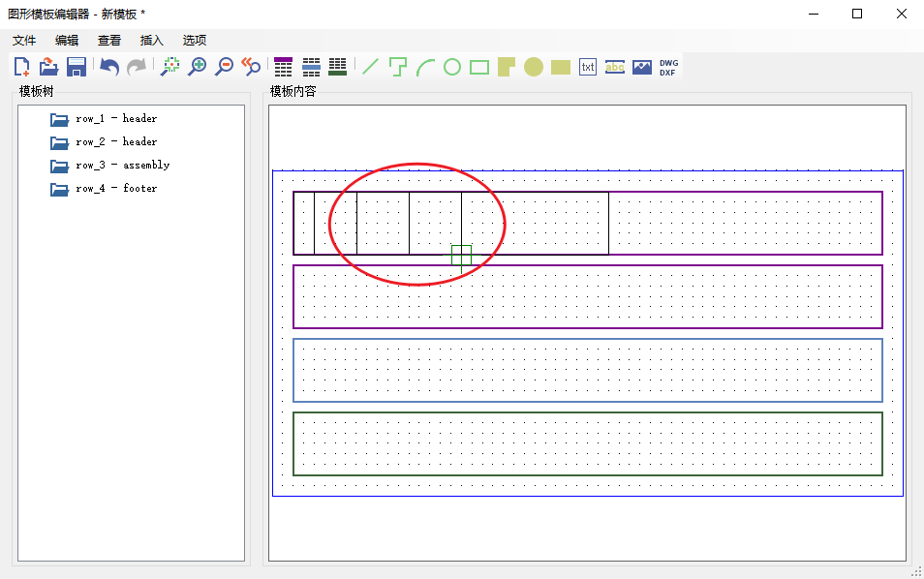This screenshot has width=924, height=579.
Task: Zoom out with the minus magnifier
Action: (224, 67)
